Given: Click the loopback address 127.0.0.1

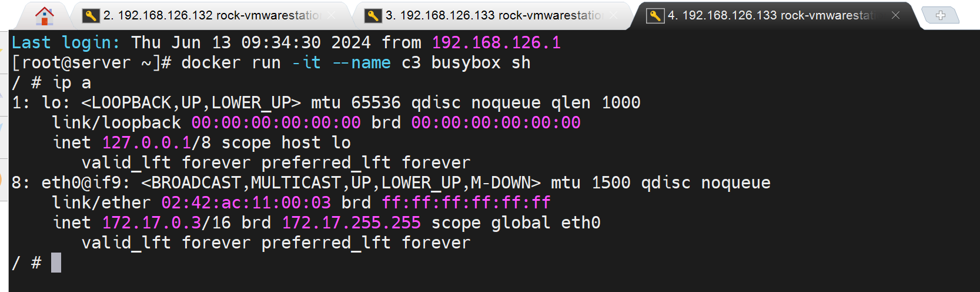Looking at the screenshot, I should tap(146, 142).
